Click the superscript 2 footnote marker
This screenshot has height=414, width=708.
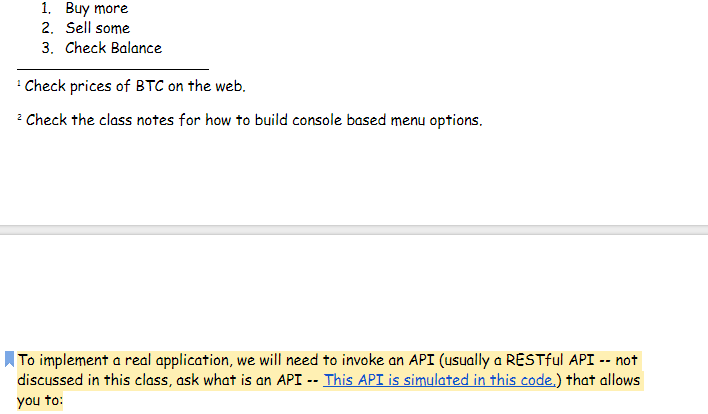(x=19, y=117)
